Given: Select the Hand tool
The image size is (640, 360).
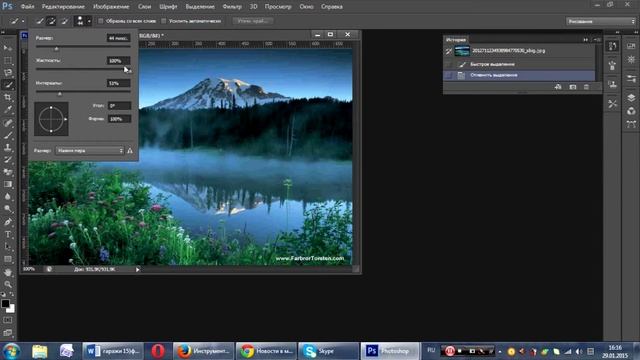Looking at the screenshot, I should coord(8,272).
